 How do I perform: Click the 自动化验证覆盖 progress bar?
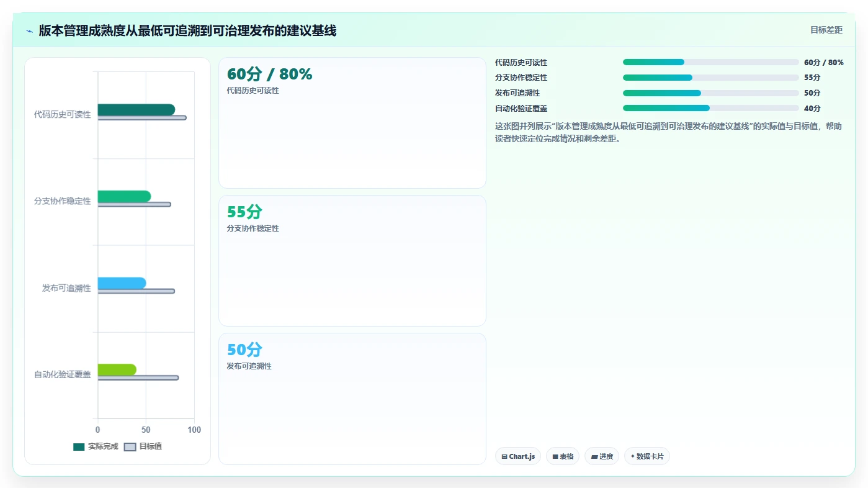[711, 108]
